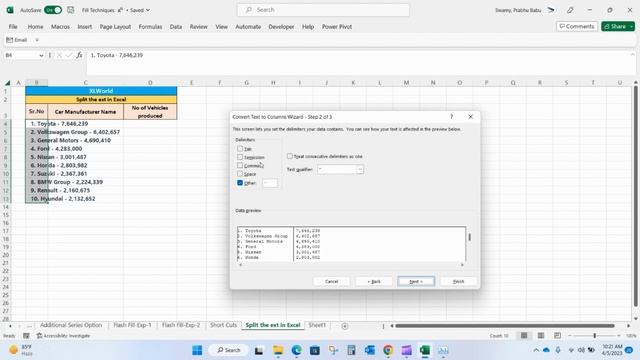Image resolution: width=640 pixels, height=360 pixels.
Task: Check the Space delimiter checkbox
Action: tap(240, 174)
